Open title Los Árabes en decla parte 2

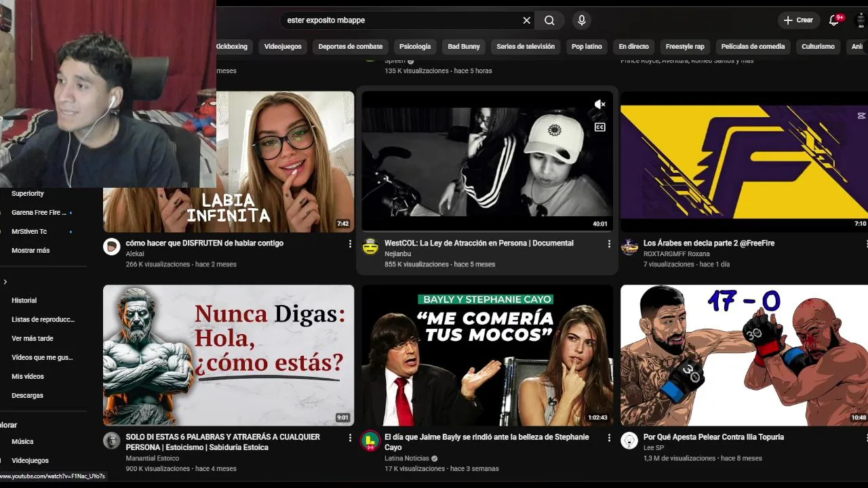(x=709, y=243)
